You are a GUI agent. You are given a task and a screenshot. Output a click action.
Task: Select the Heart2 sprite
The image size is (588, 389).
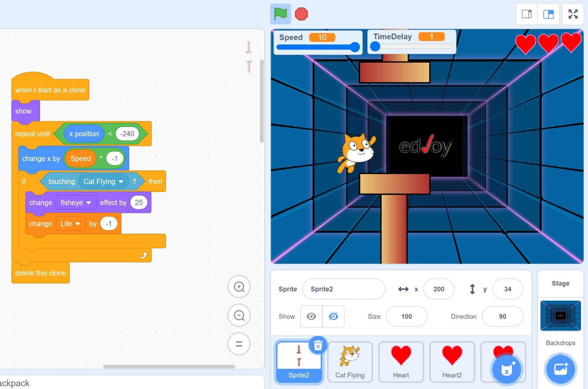452,362
